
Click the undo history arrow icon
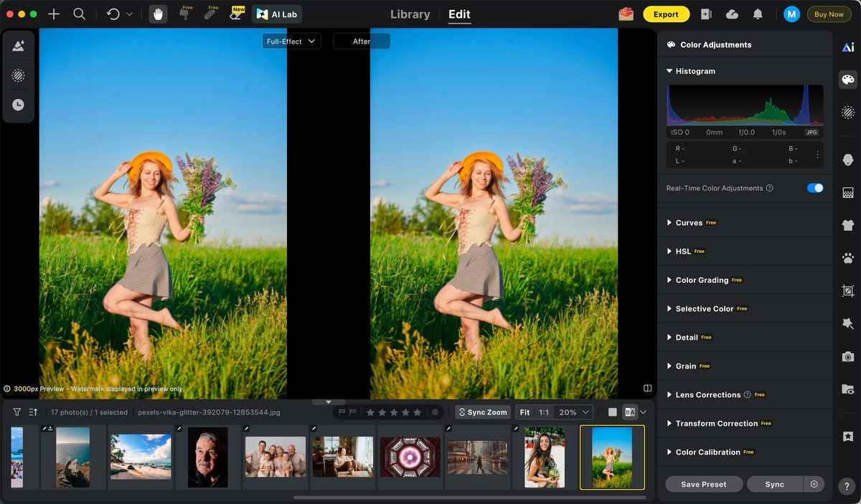coord(113,14)
